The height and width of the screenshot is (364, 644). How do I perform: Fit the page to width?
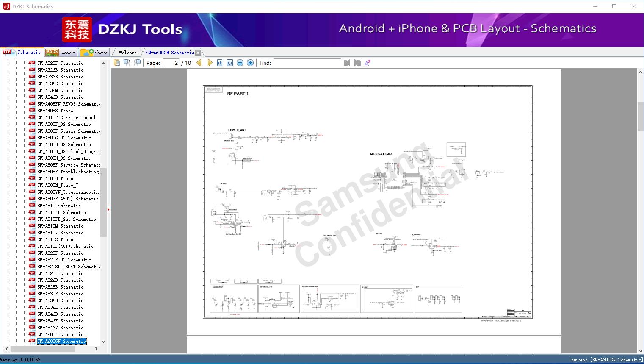[x=220, y=63]
